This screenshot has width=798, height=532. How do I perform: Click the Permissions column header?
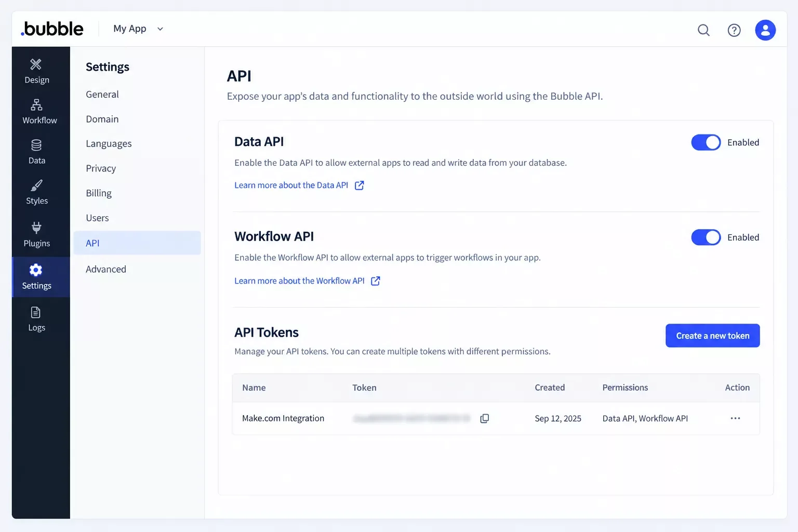pos(625,388)
